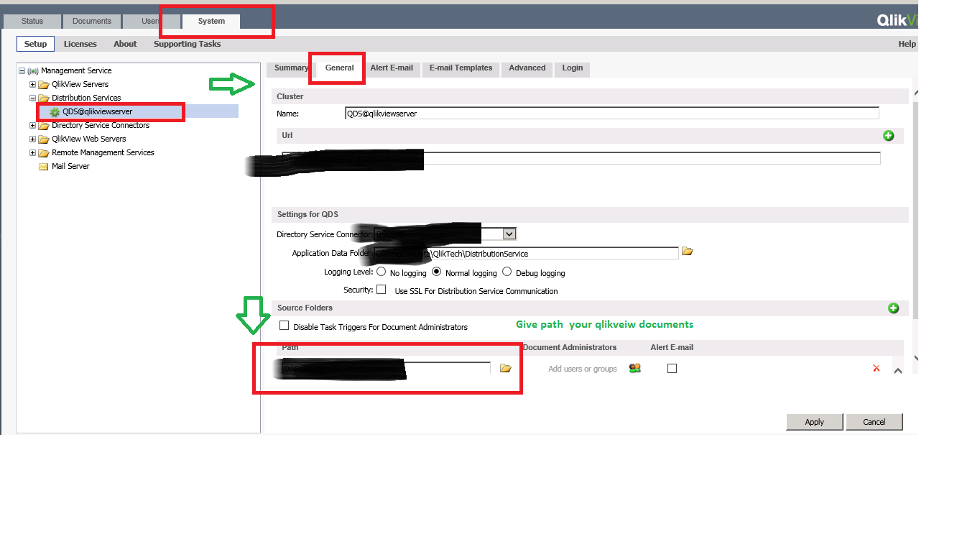Add a new Url entry with the green plus

[889, 136]
